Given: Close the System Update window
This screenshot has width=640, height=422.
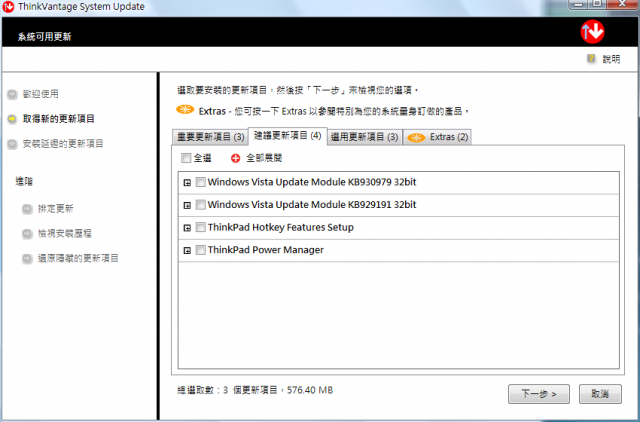Looking at the screenshot, I should [x=622, y=4].
